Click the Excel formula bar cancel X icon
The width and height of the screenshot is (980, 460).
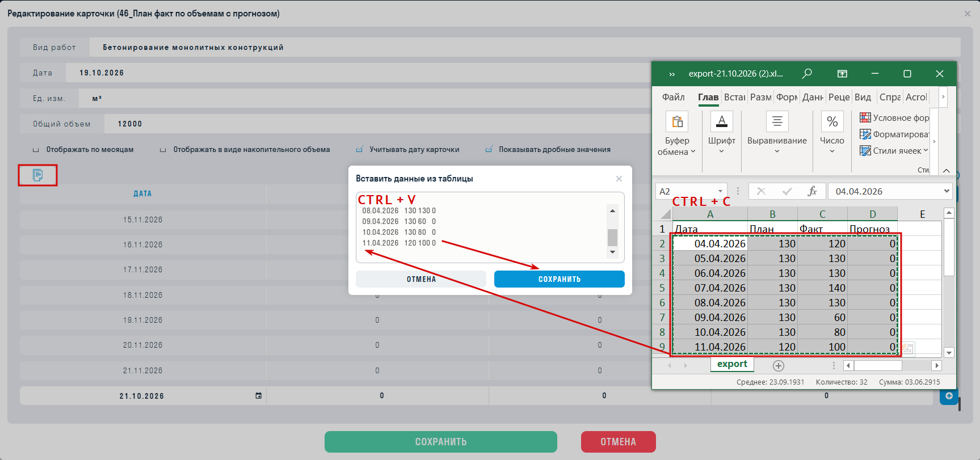(x=762, y=192)
